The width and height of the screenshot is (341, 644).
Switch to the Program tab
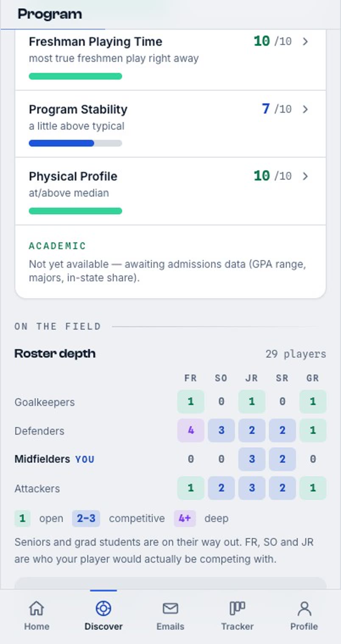[x=50, y=14]
